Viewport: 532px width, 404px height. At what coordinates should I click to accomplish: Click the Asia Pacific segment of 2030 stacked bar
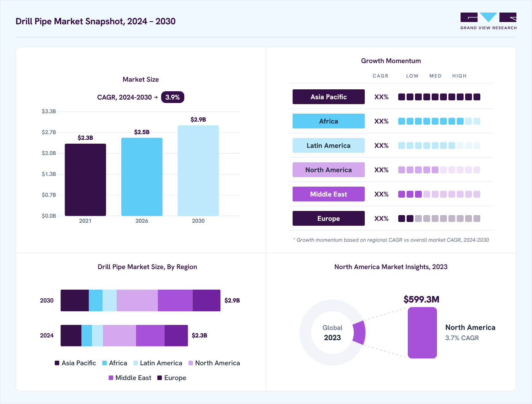coord(75,300)
